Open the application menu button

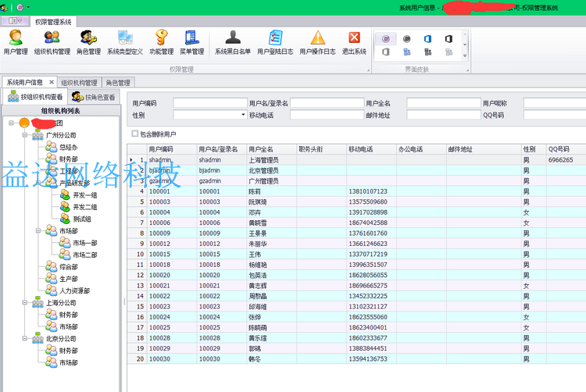[x=15, y=21]
